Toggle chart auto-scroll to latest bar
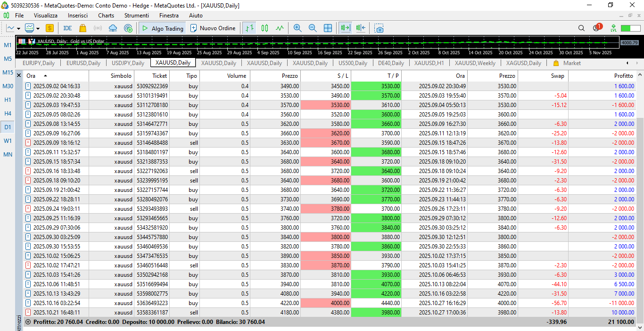This screenshot has height=331, width=644. tap(346, 28)
